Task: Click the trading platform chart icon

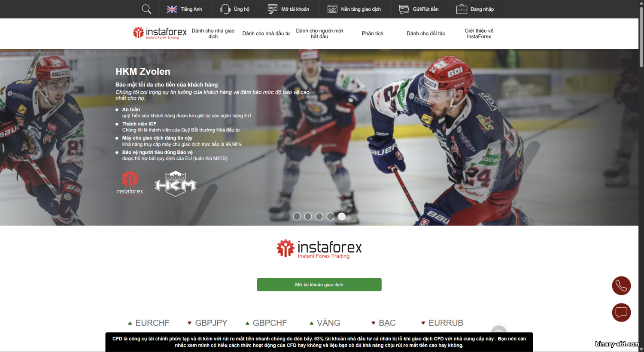Action: pos(332,9)
